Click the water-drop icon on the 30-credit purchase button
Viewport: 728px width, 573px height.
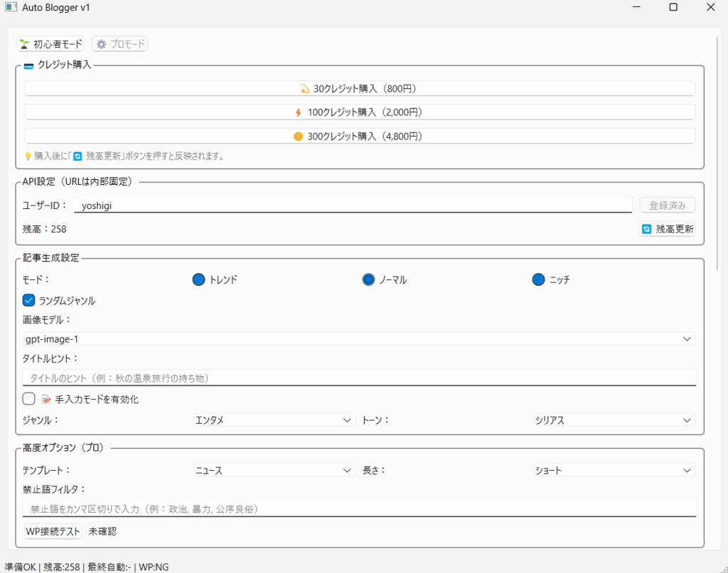[x=303, y=88]
